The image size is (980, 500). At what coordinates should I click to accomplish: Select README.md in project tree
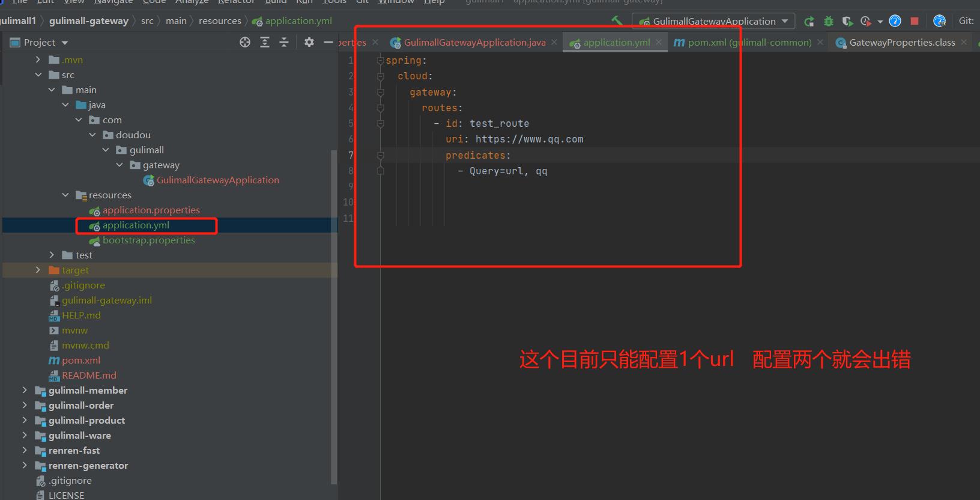tap(82, 375)
